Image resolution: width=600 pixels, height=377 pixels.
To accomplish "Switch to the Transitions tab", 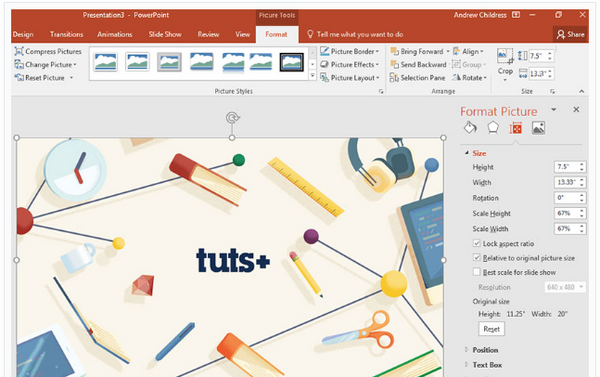I will coord(66,34).
